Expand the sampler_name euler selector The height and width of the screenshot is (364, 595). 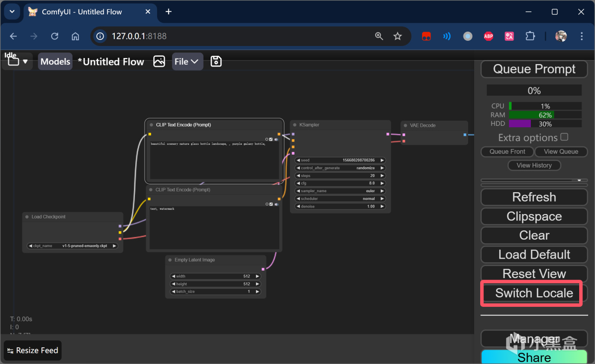coord(340,191)
